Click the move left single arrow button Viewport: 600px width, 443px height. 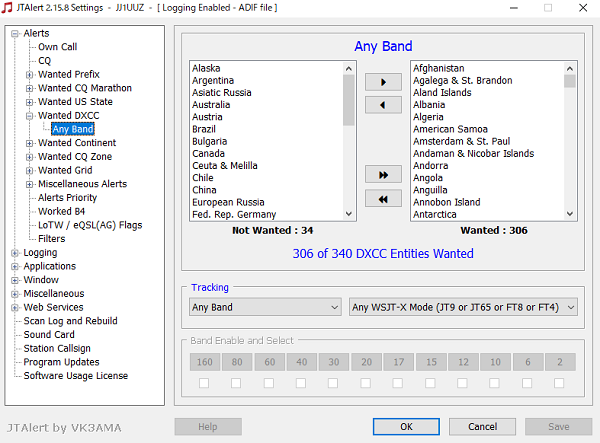click(382, 105)
